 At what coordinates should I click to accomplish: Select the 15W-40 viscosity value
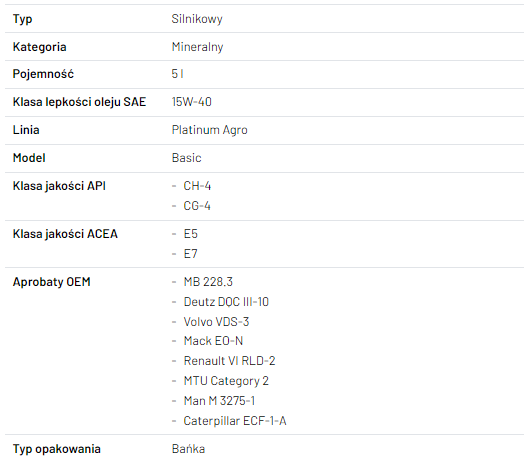[x=192, y=102]
